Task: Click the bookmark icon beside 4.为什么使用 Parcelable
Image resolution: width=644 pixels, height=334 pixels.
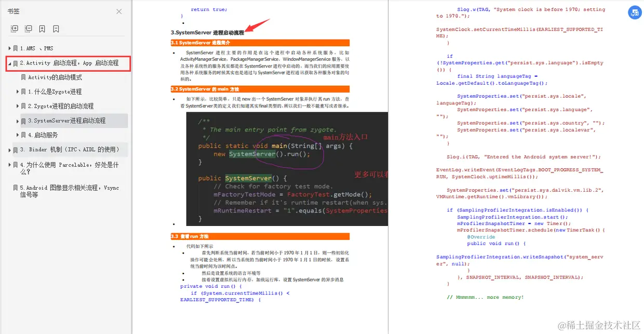Action: pyautogui.click(x=16, y=165)
